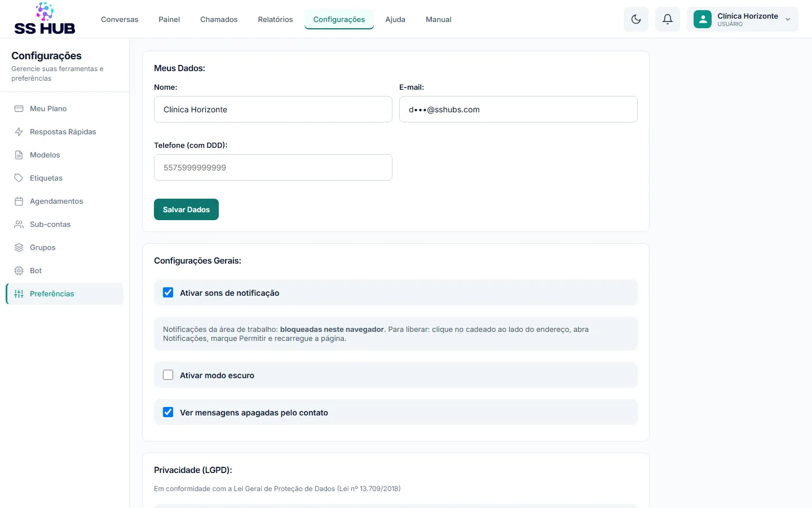Screen dimensions: 812x508
Task: Uncheck Ver mensagens apagadas pelo contato
Action: (x=168, y=412)
